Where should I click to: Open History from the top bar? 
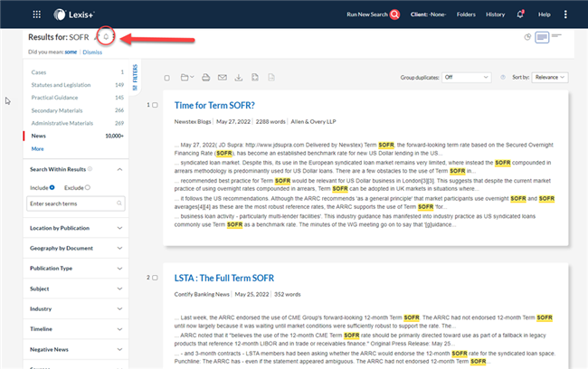495,14
